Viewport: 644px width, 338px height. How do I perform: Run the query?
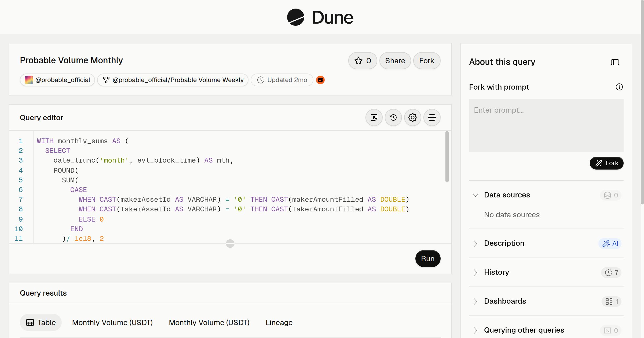428,259
